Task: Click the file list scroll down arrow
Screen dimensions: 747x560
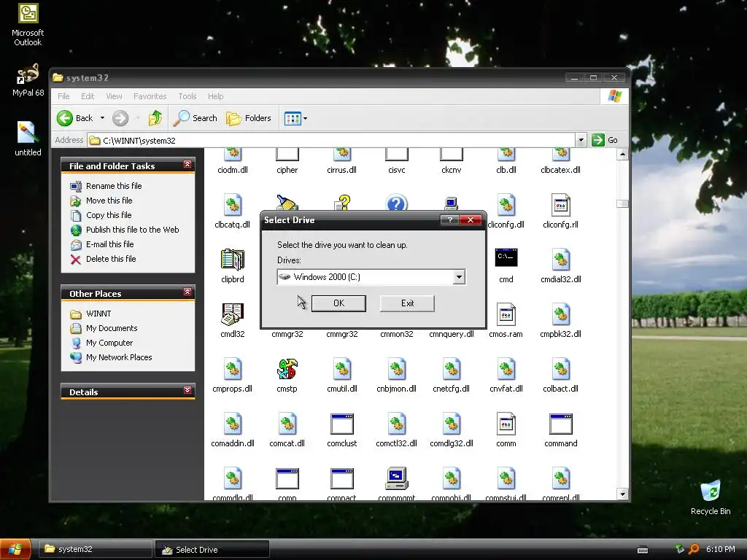Action: [x=622, y=494]
